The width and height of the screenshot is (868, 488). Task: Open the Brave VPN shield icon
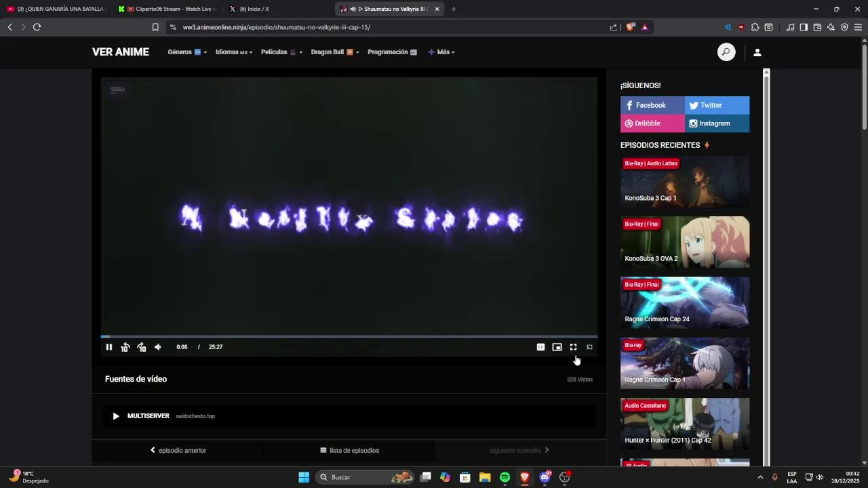pos(844,27)
